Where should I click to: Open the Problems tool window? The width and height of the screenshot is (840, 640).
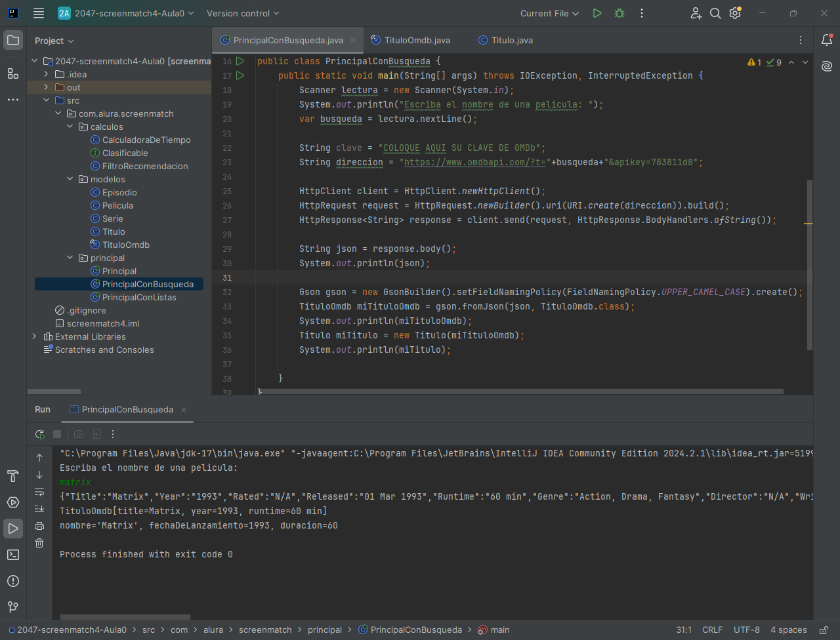(x=13, y=581)
